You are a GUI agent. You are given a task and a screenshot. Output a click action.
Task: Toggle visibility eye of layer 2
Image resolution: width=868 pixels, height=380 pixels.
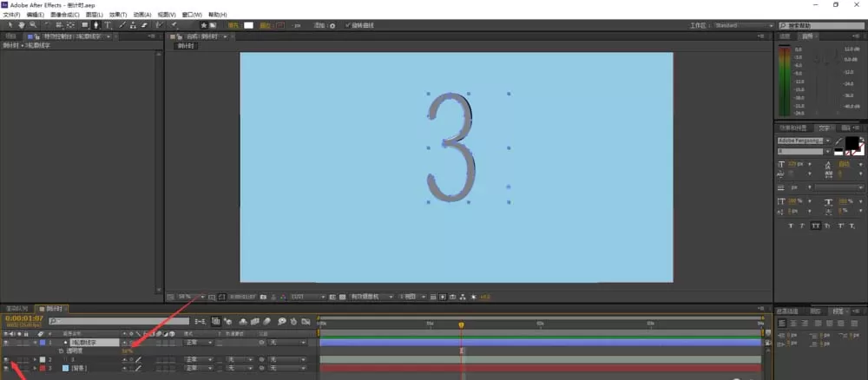pyautogui.click(x=6, y=359)
